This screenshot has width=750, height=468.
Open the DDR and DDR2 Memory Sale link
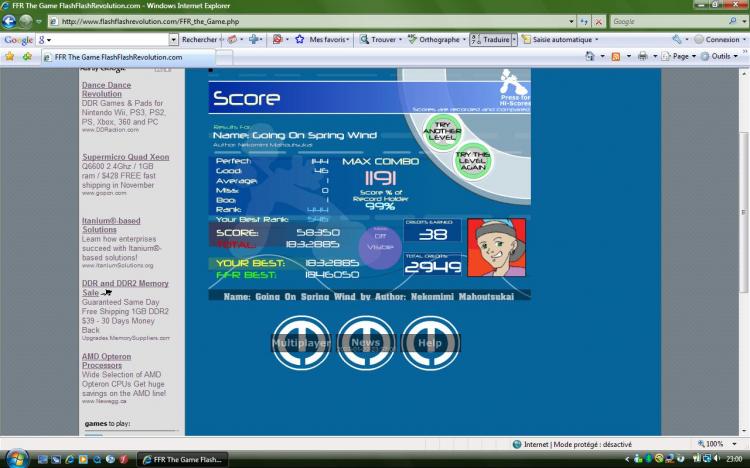[125, 288]
